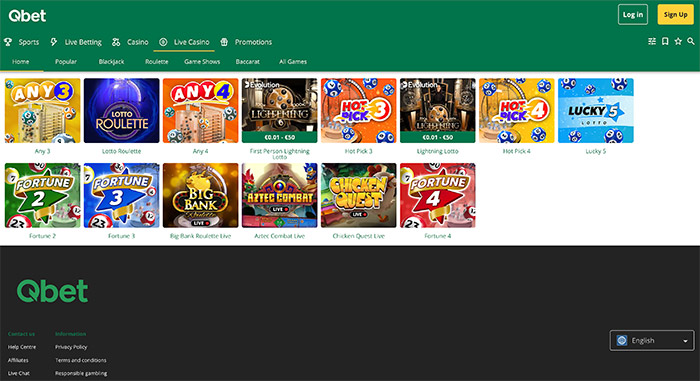Click the 'Lucky 5' game title text
The image size is (700, 381).
(596, 151)
